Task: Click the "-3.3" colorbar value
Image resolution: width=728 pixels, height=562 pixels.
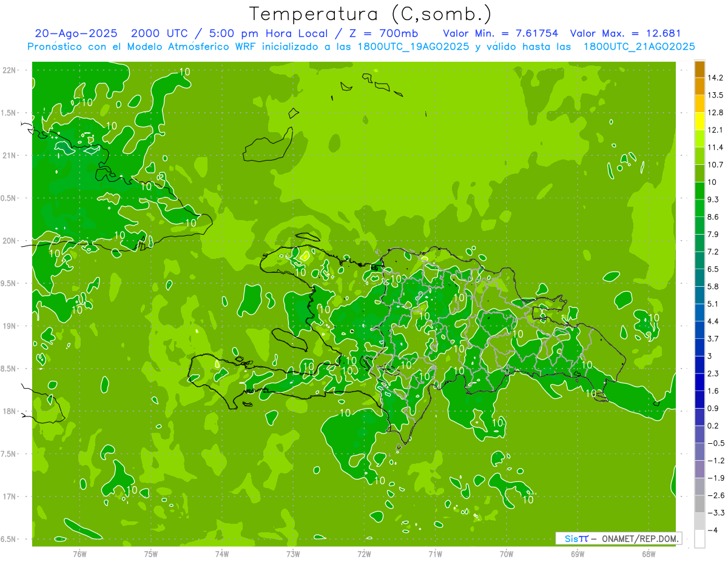Action: [x=716, y=513]
